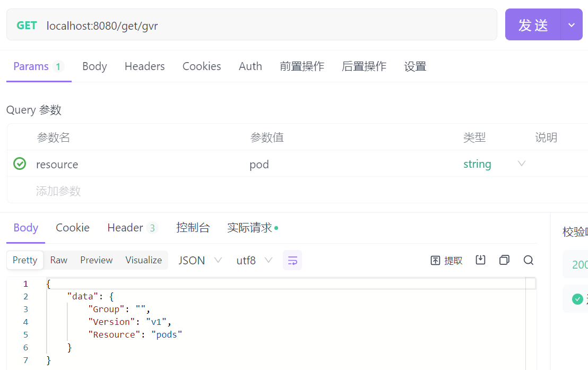
Task: Switch to the Raw response view
Action: [x=58, y=260]
